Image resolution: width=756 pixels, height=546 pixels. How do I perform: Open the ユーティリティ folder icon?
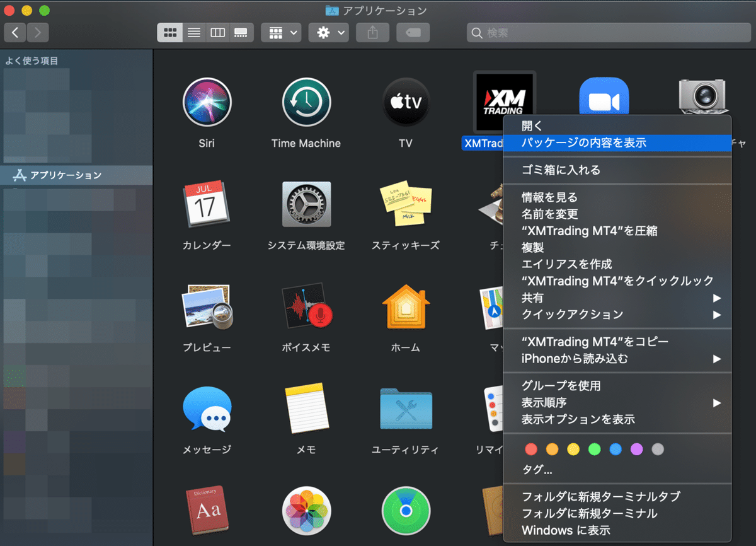pyautogui.click(x=406, y=409)
